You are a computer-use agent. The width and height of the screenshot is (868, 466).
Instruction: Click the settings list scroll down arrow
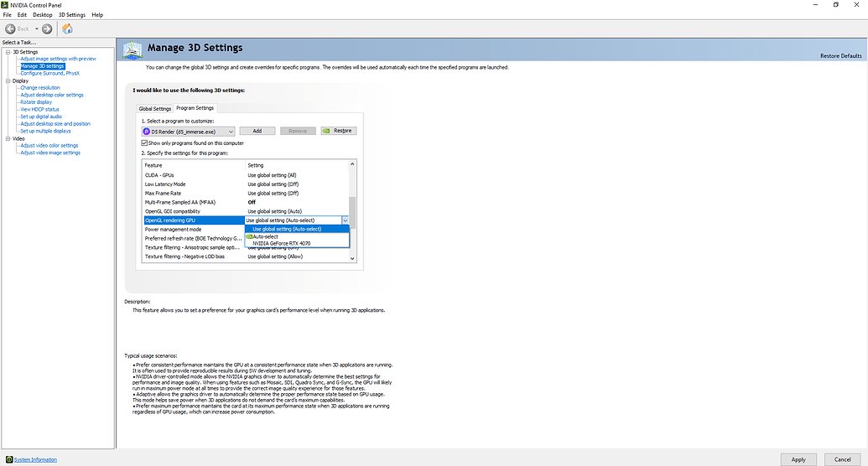(352, 258)
